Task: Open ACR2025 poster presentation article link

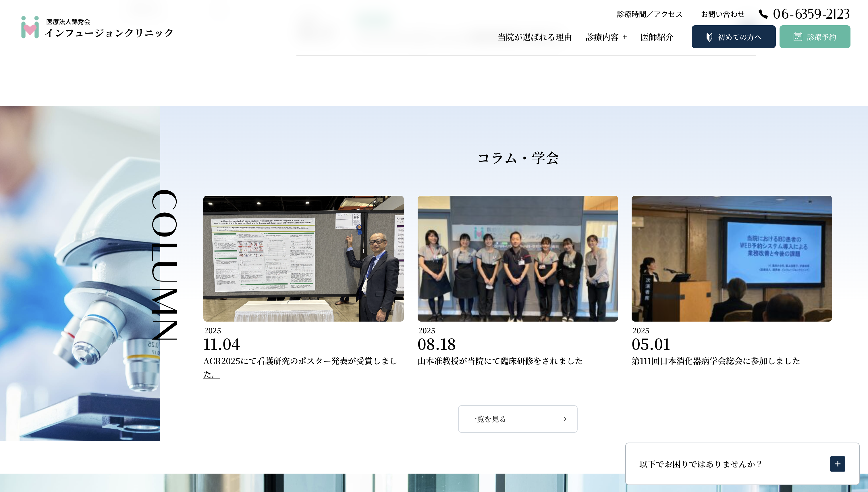Action: click(300, 361)
